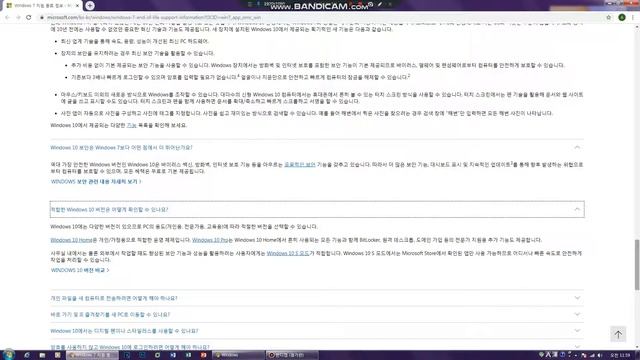
Task: Open the Chrome three-dot menu
Action: click(x=633, y=18)
